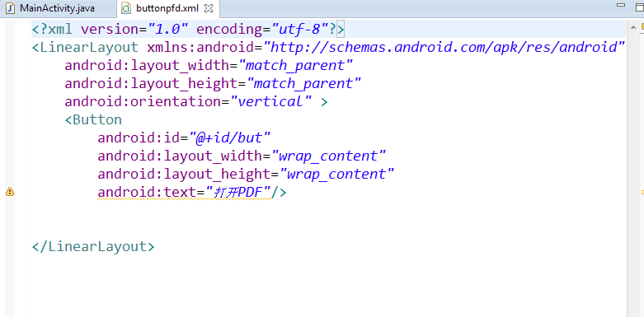Click the Button layout_width "wrap_content" value
Viewport: 644px width, 317px height.
pos(328,156)
